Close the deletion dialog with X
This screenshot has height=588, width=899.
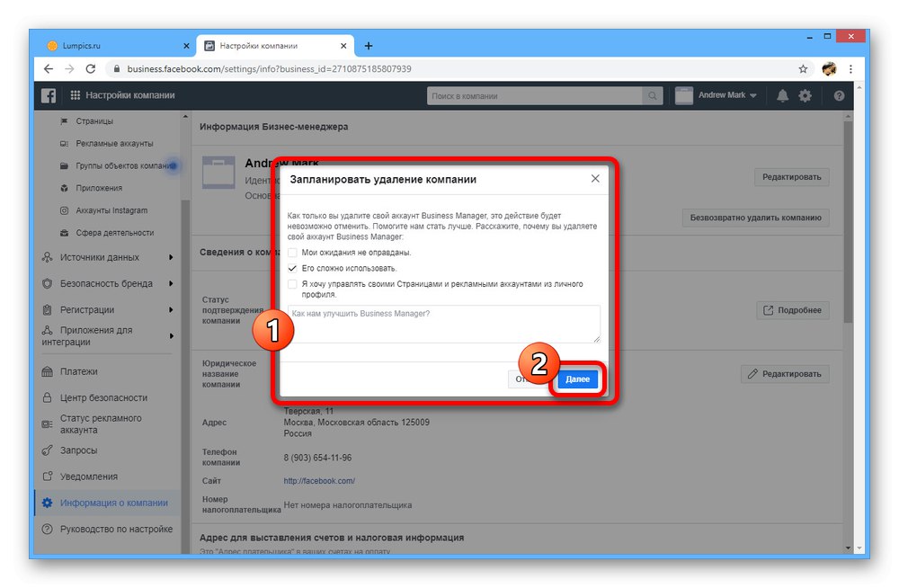pos(595,178)
